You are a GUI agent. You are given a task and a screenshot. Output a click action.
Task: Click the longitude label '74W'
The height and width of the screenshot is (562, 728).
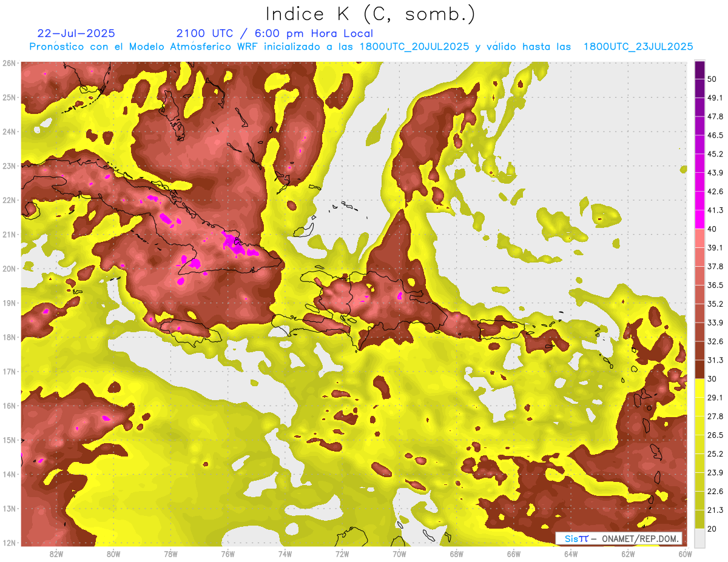pyautogui.click(x=285, y=554)
